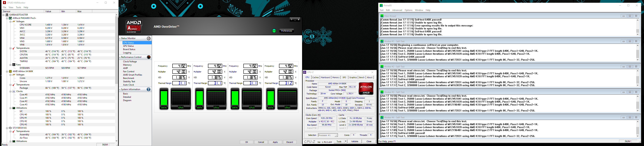Viewport: 644px width, 146px height.
Task: Click the Worker #1 Self-Test window icon
Action: coord(382,41)
